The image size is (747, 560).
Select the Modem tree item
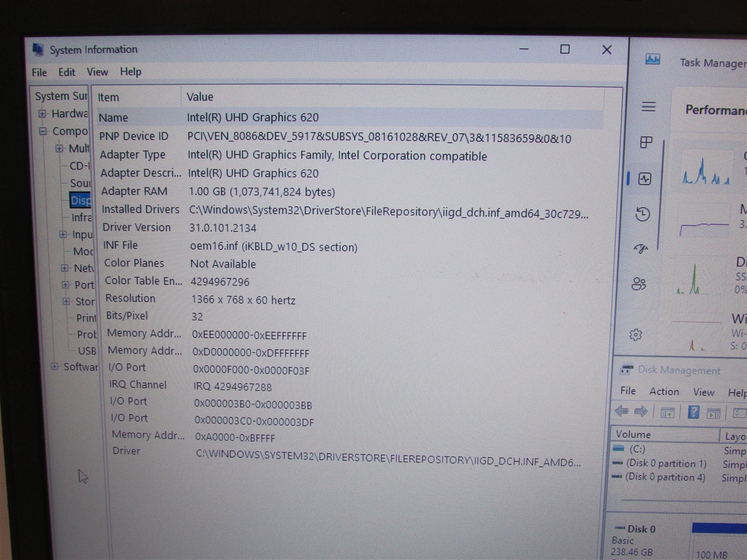point(83,252)
